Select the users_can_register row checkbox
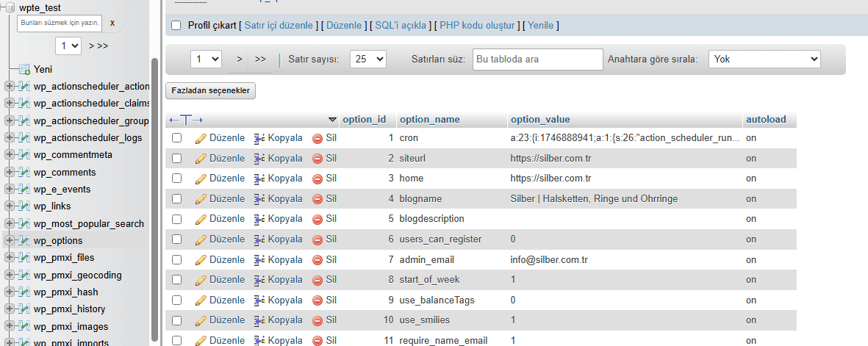 (176, 239)
